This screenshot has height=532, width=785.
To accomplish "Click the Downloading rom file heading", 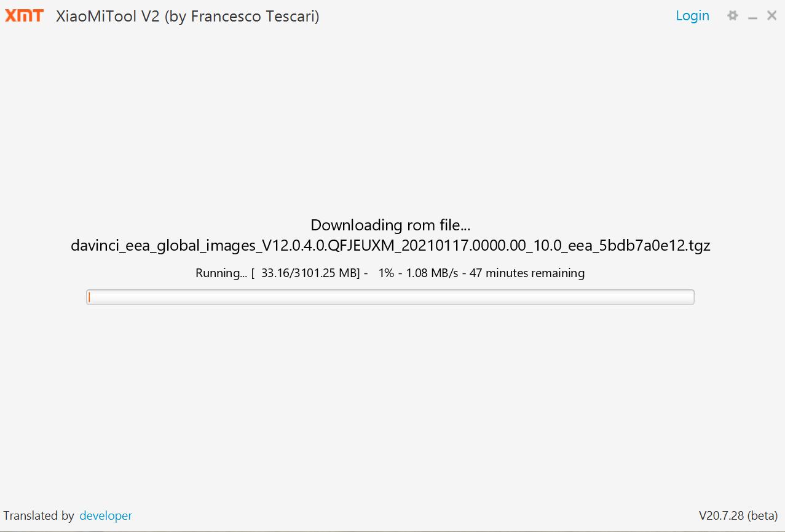I will (x=390, y=225).
